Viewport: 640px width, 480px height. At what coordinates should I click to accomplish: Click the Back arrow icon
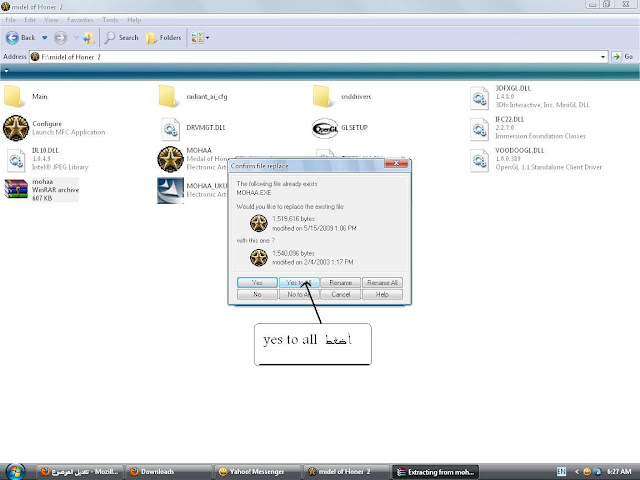pyautogui.click(x=12, y=38)
